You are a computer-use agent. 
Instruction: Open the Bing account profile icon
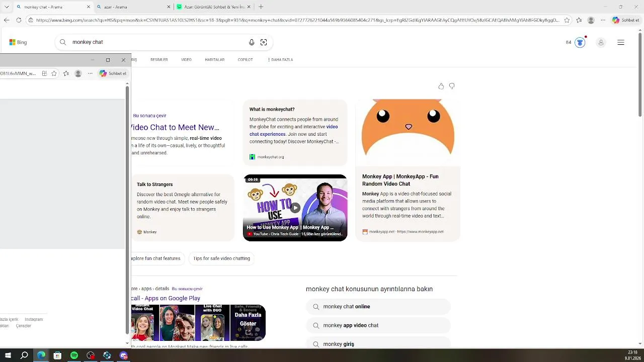[601, 43]
